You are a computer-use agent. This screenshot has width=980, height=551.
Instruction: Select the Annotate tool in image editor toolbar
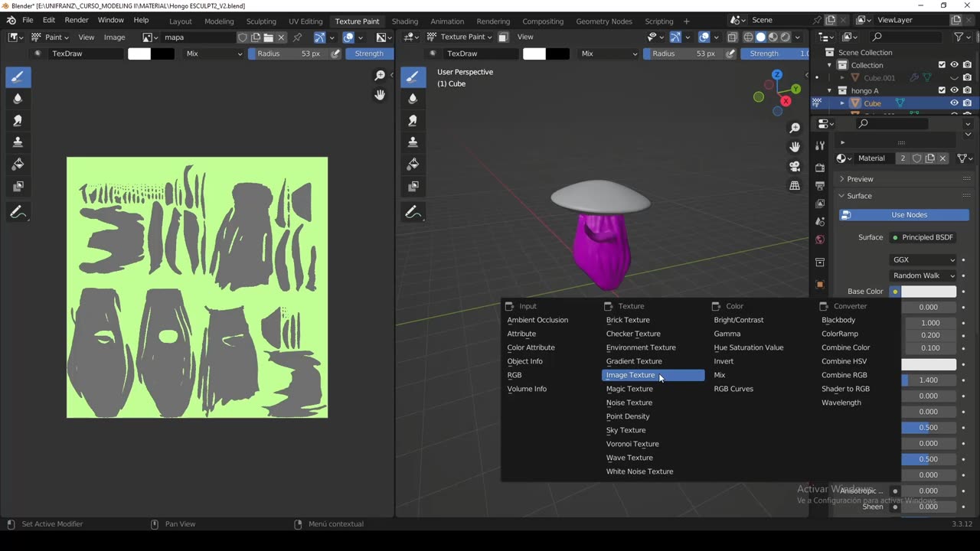(x=18, y=213)
